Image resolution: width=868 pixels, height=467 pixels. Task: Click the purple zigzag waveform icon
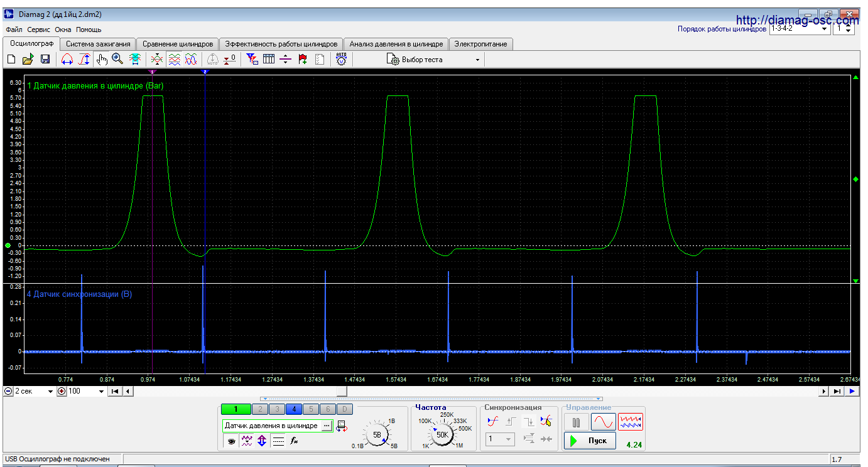(247, 441)
